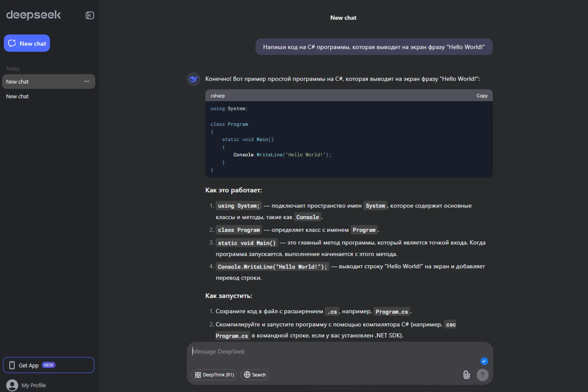The image size is (588, 392).
Task: Toggle the web Search option
Action: point(255,375)
